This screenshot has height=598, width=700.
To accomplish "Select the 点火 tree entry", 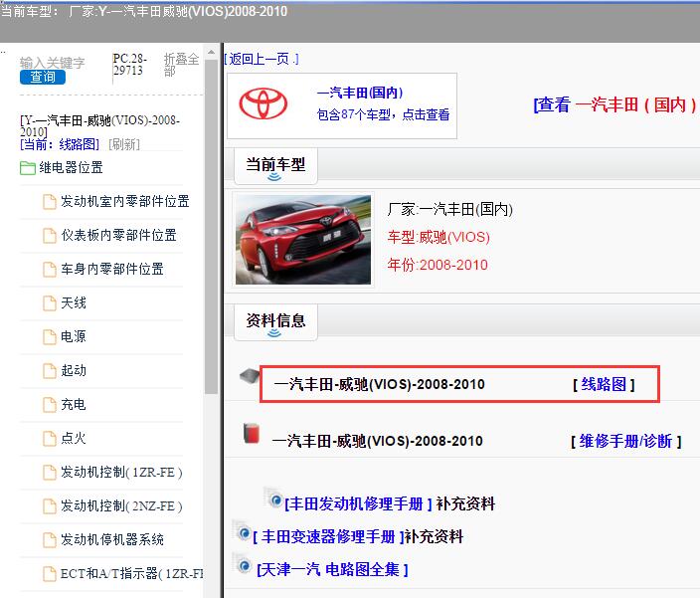I will (x=74, y=438).
